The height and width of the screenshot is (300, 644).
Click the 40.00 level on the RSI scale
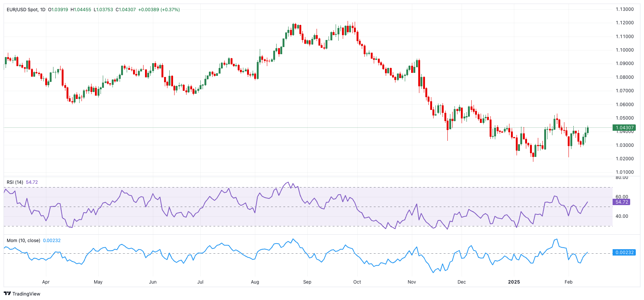(x=622, y=216)
